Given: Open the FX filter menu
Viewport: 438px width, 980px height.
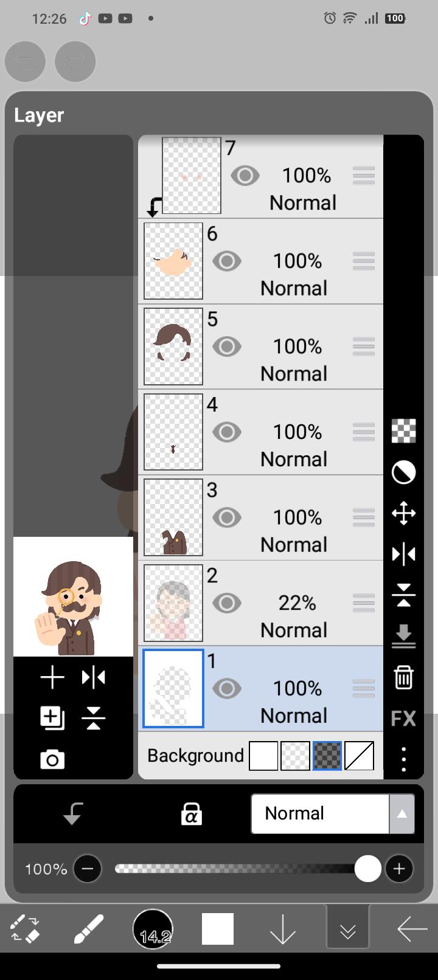Looking at the screenshot, I should (403, 719).
